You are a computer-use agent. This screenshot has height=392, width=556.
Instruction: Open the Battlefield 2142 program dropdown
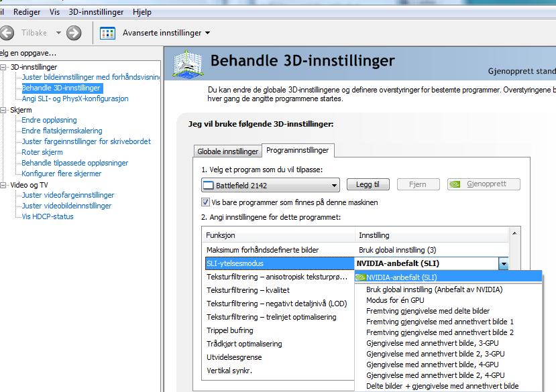(x=270, y=186)
